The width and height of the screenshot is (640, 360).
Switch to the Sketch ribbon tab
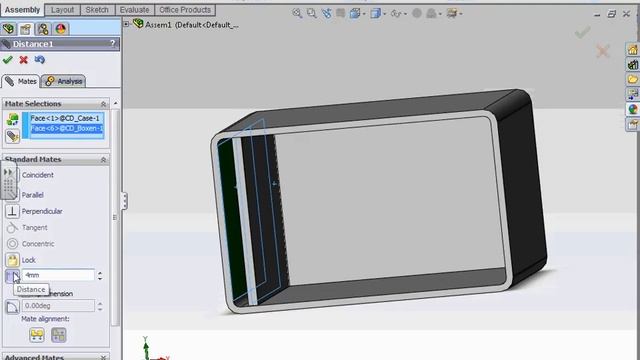(x=97, y=10)
